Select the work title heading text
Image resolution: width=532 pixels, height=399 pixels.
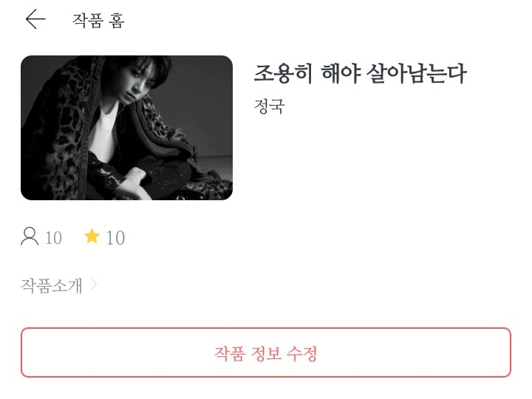click(361, 73)
